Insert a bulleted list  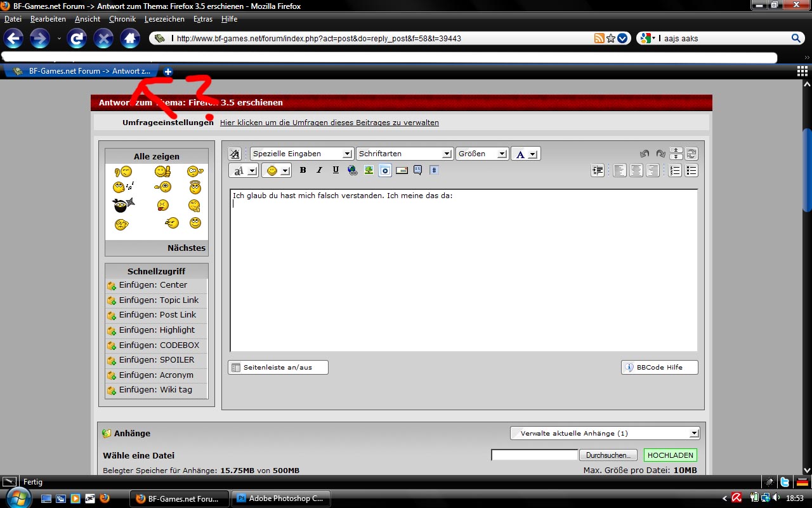coord(691,170)
